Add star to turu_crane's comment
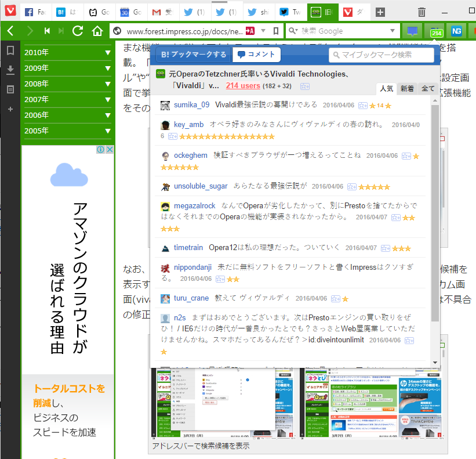The height and width of the screenshot is (459, 476). tap(336, 299)
